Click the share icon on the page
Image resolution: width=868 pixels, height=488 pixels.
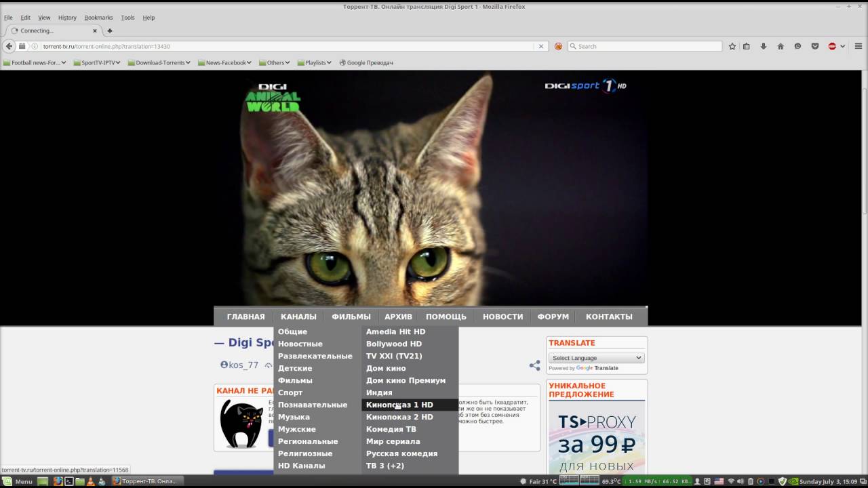[534, 365]
